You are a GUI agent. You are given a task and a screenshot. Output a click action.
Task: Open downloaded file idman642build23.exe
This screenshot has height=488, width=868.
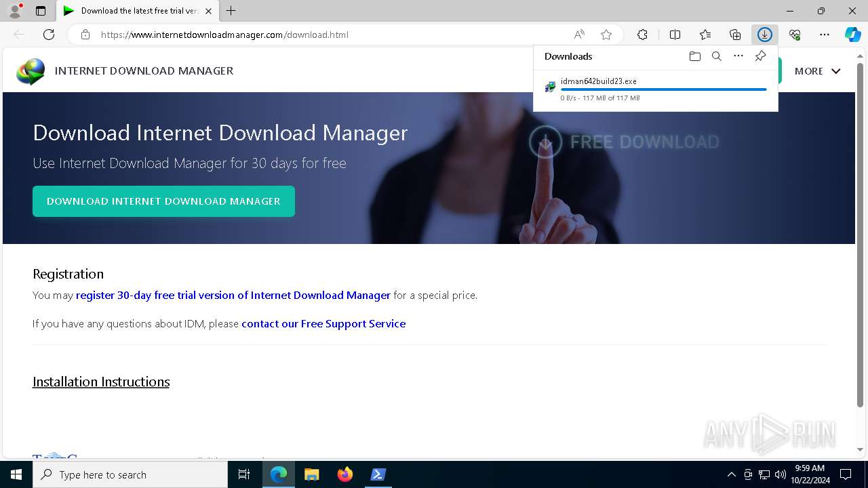tap(599, 81)
